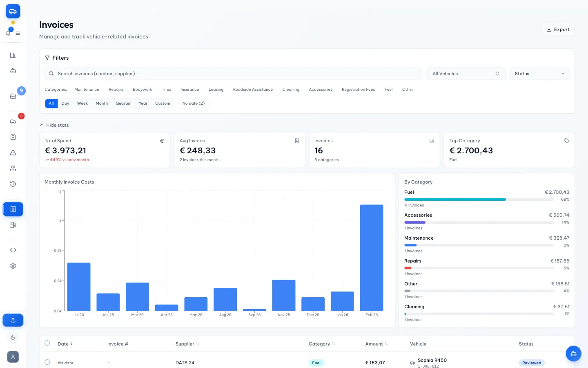Image resolution: width=588 pixels, height=368 pixels.
Task: Toggle the Fuel category filter chip
Action: click(388, 90)
